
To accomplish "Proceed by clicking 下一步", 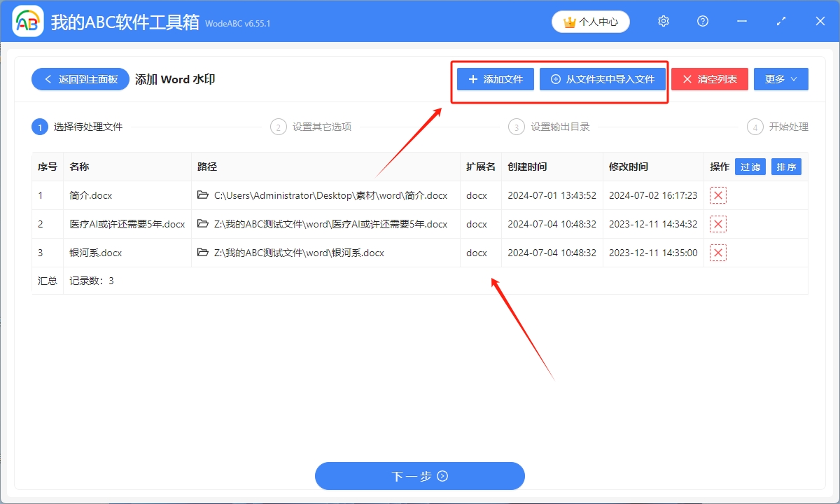I will point(420,476).
